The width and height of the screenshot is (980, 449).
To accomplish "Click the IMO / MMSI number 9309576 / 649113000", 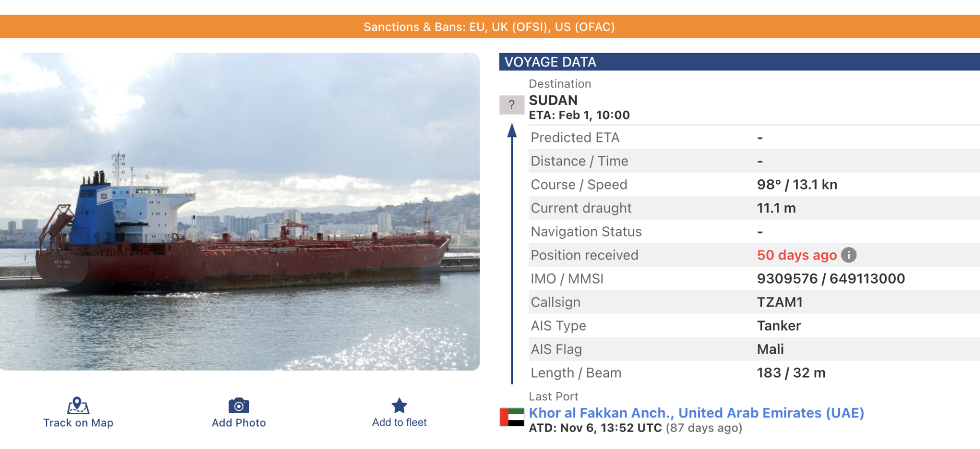I will pos(830,278).
